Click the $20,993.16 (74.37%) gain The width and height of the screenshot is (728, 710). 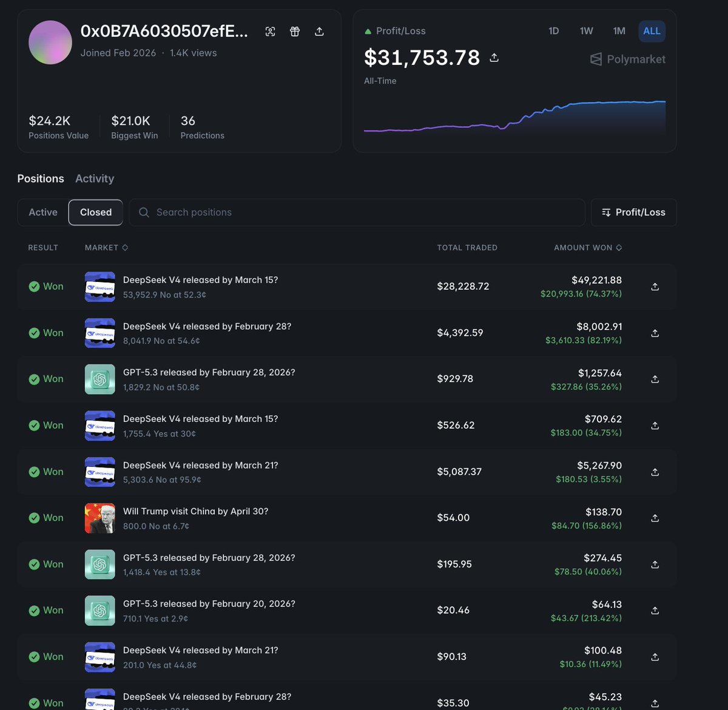point(581,293)
